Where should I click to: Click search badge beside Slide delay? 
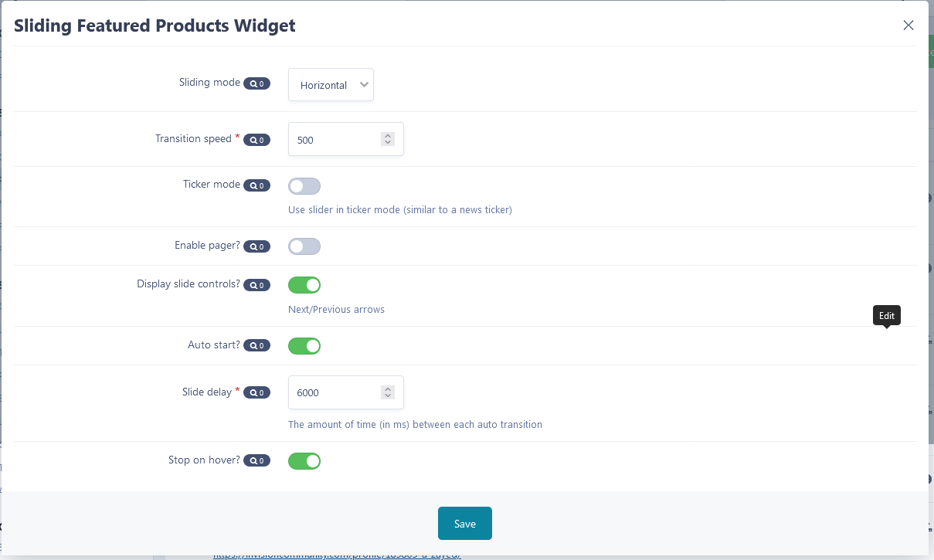(256, 392)
